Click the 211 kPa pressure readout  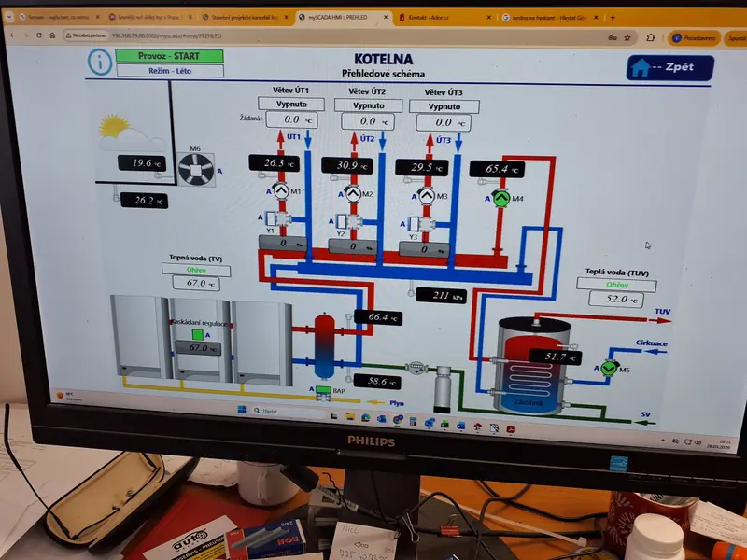point(441,295)
